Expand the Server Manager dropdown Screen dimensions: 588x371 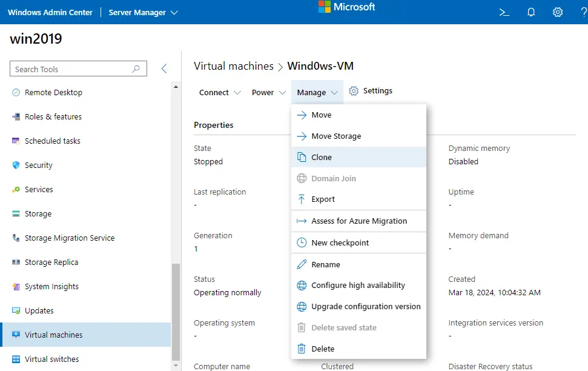pos(143,12)
